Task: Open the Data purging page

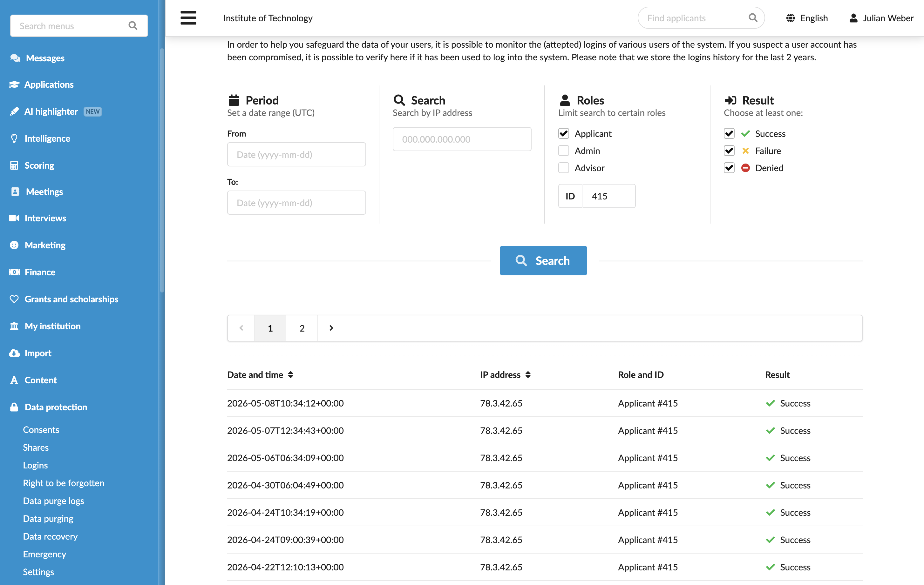Action: click(48, 519)
